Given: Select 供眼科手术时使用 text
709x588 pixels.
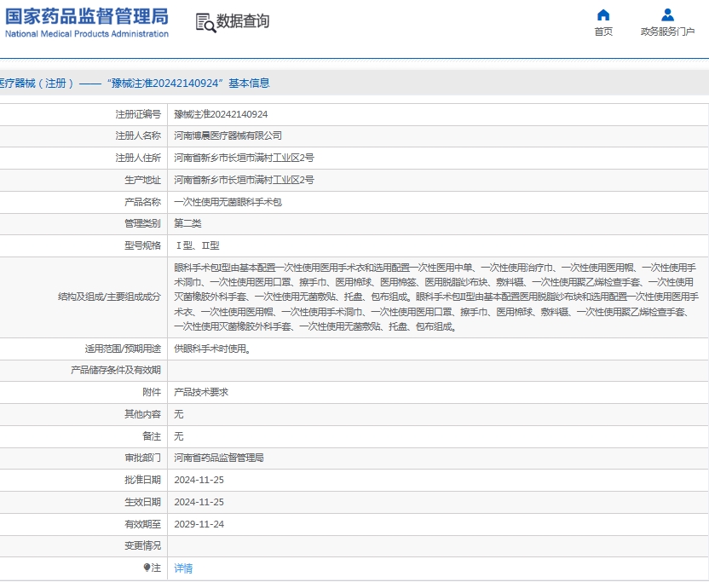Looking at the screenshot, I should tap(212, 349).
